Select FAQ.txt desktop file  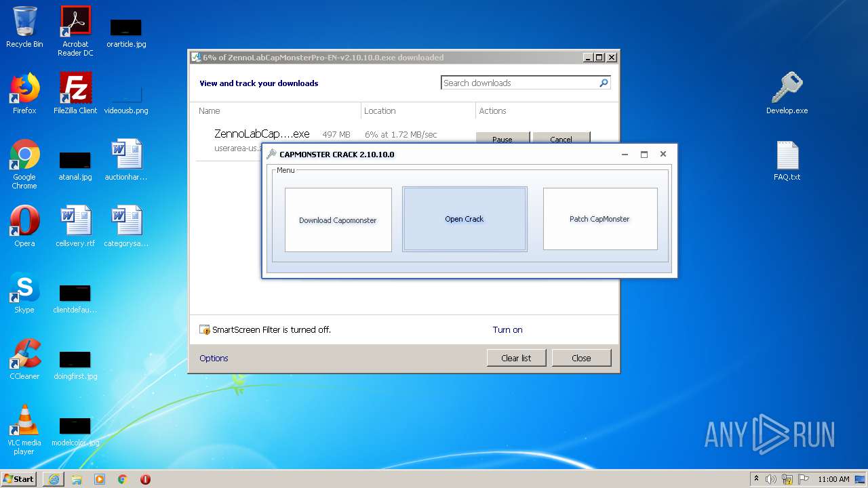coord(787,160)
